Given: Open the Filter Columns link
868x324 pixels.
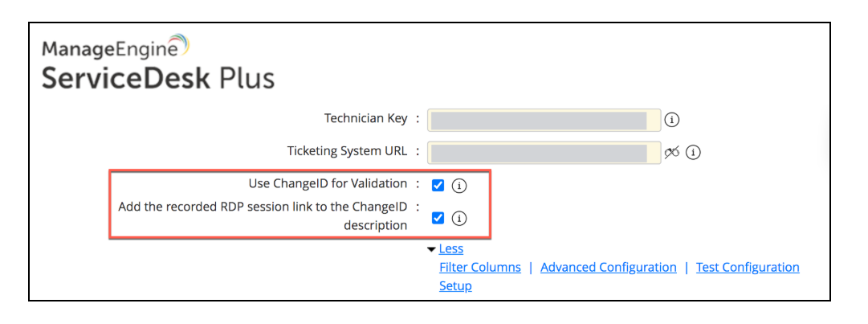Looking at the screenshot, I should click(x=480, y=268).
